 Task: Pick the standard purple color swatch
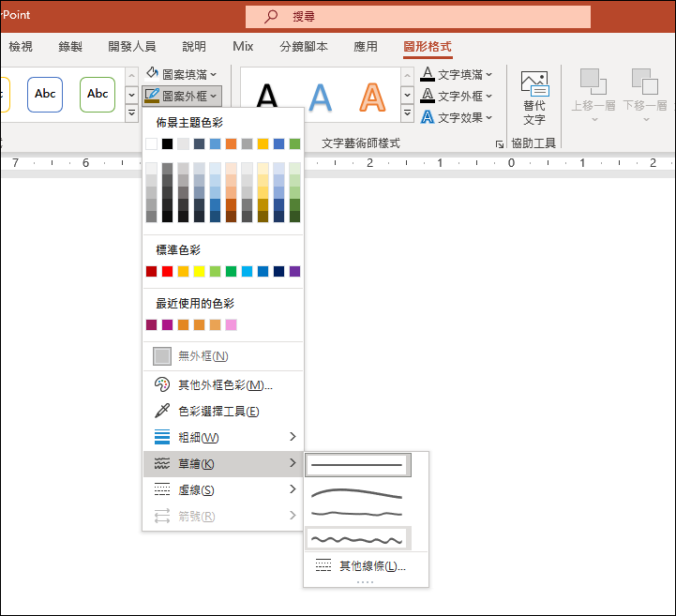click(295, 272)
